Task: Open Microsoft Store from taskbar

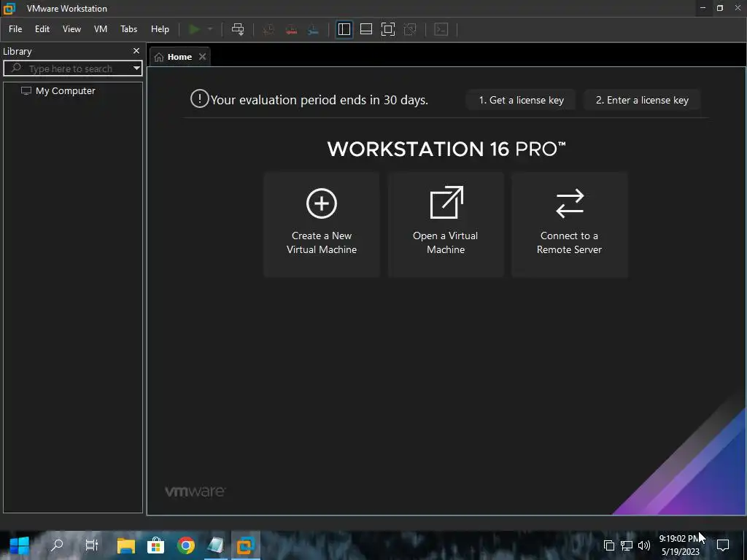Action: pos(156,545)
